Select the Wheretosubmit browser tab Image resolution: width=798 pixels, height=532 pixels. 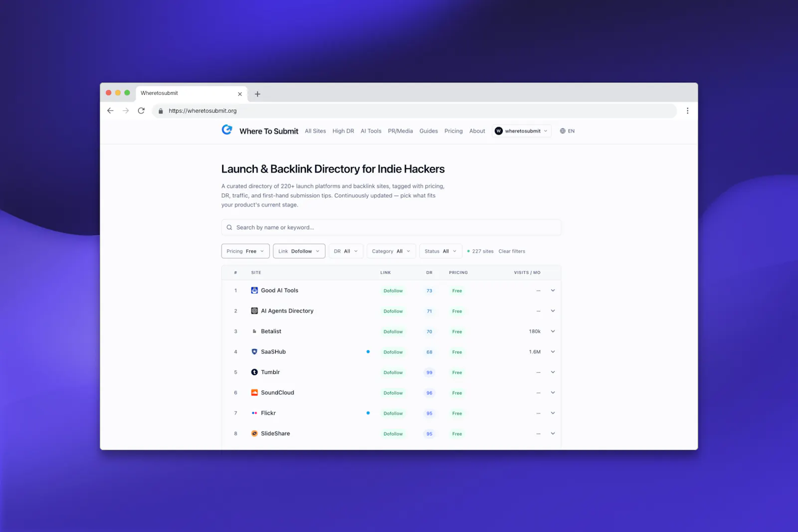click(191, 93)
